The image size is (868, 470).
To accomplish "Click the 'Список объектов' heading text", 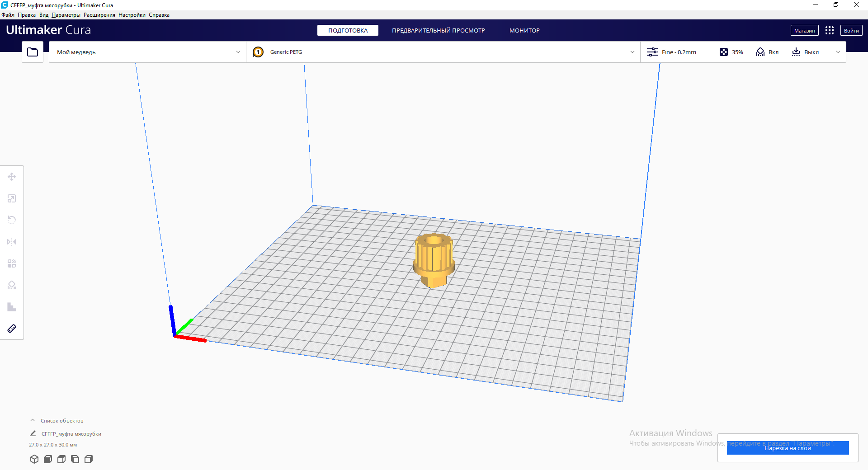I will 62,421.
